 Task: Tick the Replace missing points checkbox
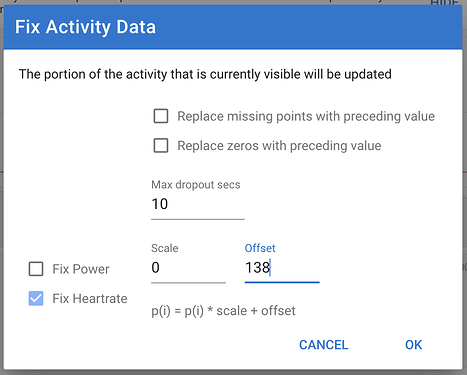pyautogui.click(x=161, y=116)
